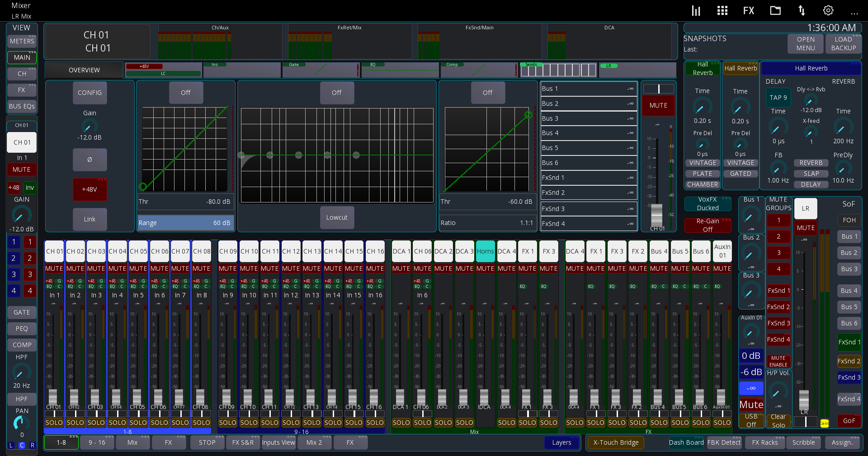Open the meters view icon in top bar

click(x=696, y=10)
